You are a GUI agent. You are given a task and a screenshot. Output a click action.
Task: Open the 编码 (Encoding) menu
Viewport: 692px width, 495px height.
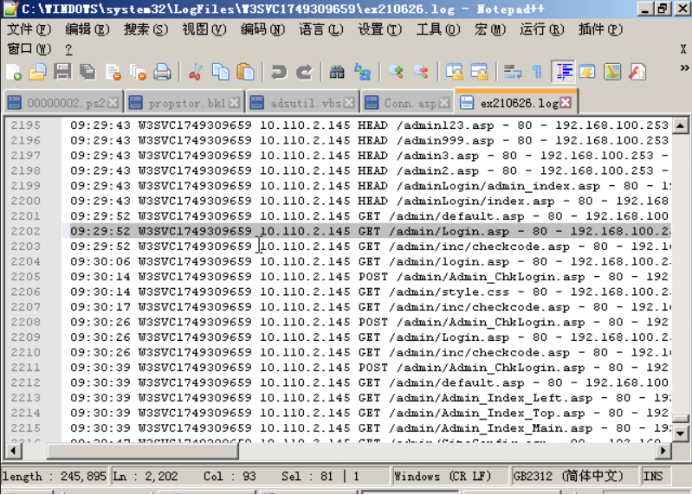(260, 30)
